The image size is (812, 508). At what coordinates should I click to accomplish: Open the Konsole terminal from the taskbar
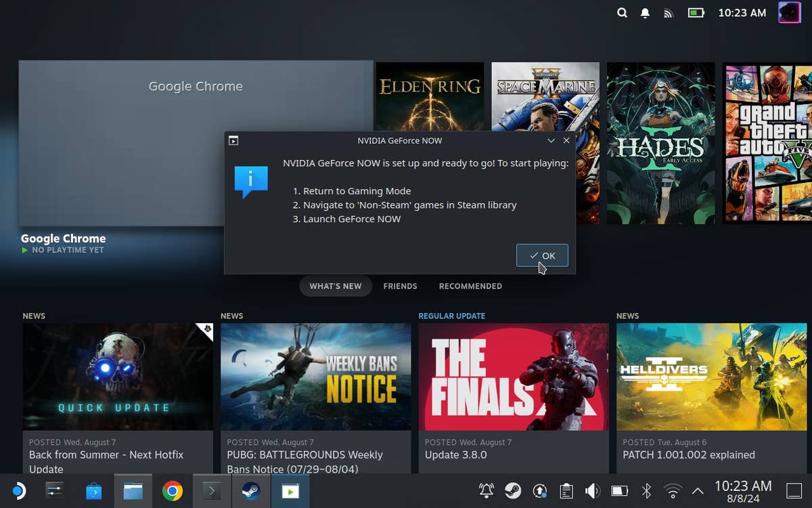click(x=212, y=490)
